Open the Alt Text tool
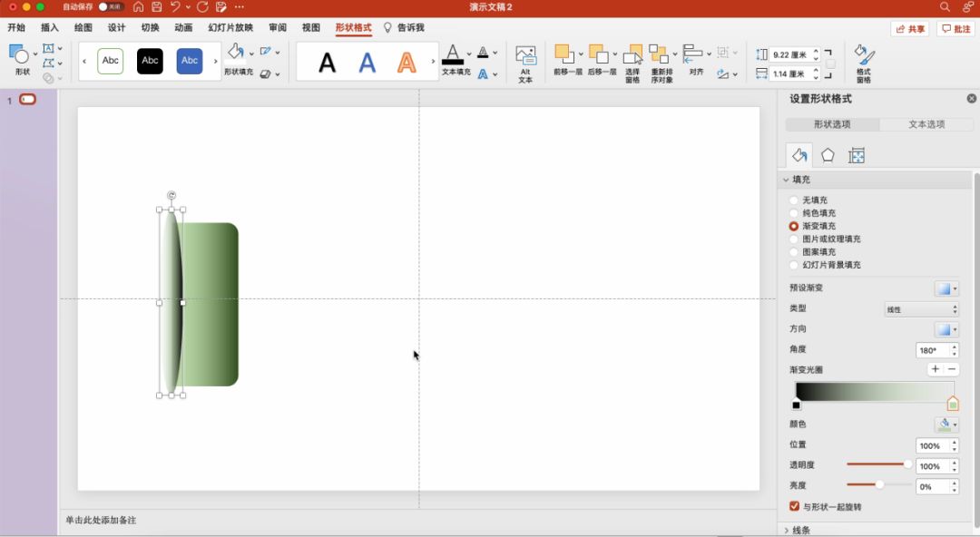 tap(525, 63)
